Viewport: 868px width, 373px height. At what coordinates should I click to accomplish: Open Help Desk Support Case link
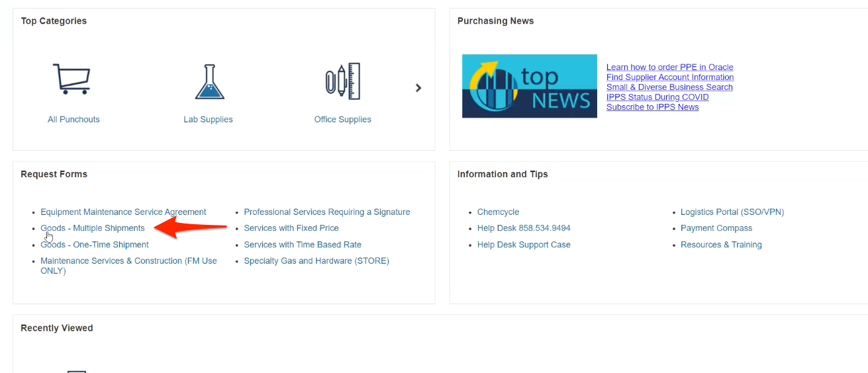tap(524, 245)
